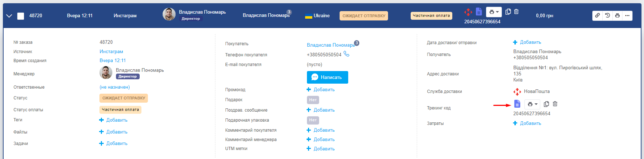Click recipient phone +380505050504 under Получатель
This screenshot has width=644, height=159.
pyautogui.click(x=531, y=58)
